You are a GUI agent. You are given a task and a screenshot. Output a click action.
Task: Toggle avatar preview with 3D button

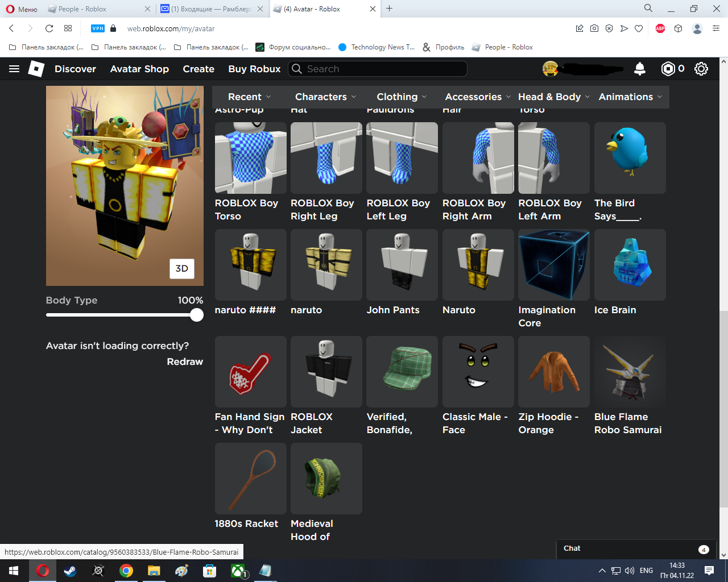pyautogui.click(x=181, y=269)
